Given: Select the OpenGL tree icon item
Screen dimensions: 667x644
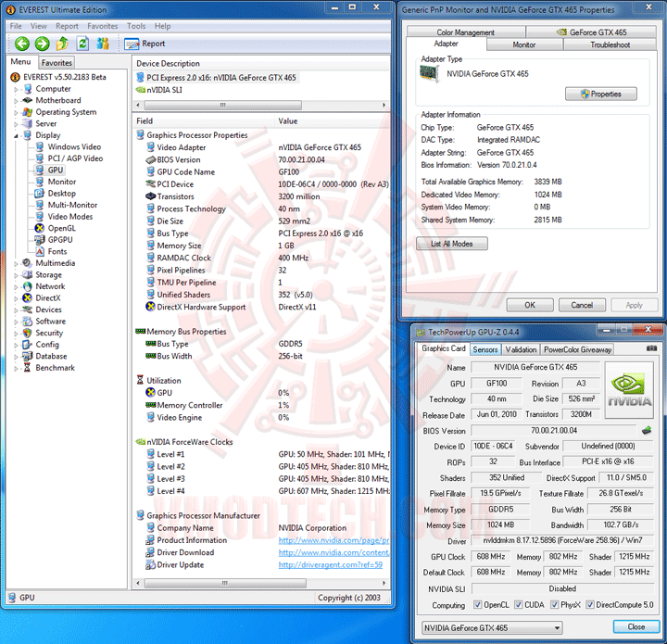Looking at the screenshot, I should tap(56, 229).
